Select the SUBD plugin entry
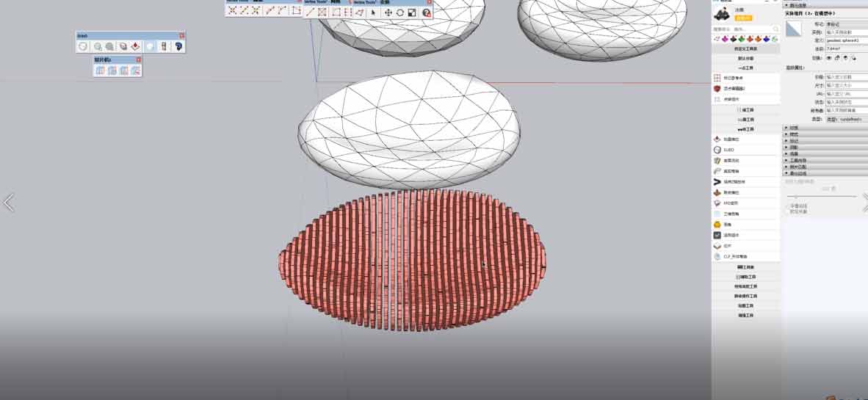 pos(728,150)
